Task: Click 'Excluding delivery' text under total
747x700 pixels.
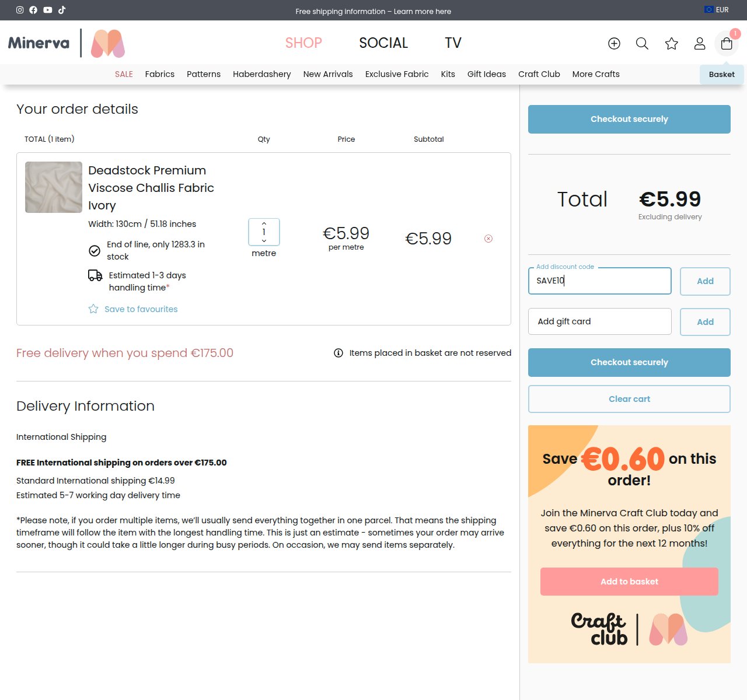Action: point(670,217)
